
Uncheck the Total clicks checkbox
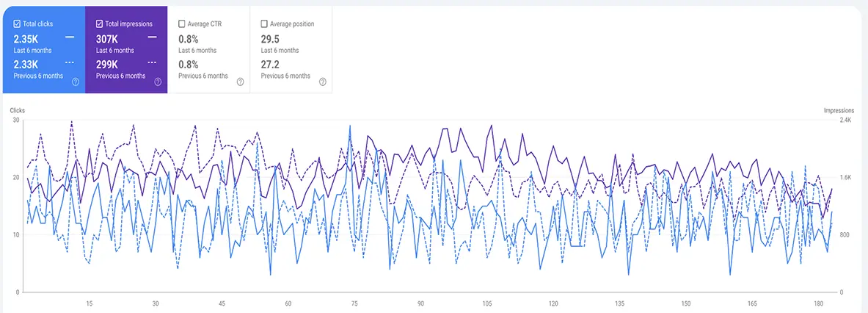(17, 24)
